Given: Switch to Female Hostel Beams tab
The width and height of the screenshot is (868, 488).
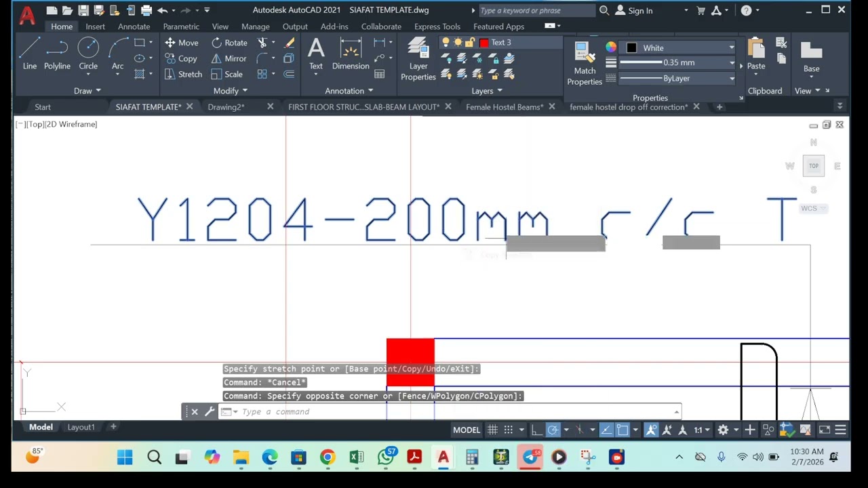Looking at the screenshot, I should pos(505,107).
